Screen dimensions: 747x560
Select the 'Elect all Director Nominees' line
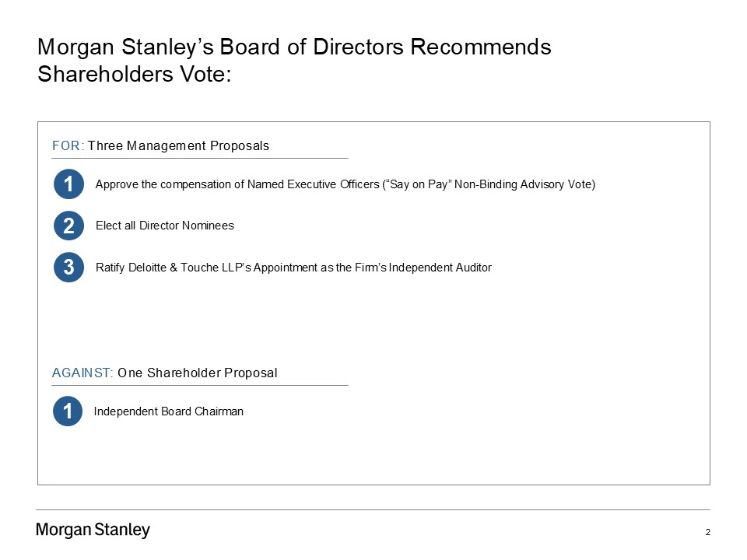tap(164, 226)
